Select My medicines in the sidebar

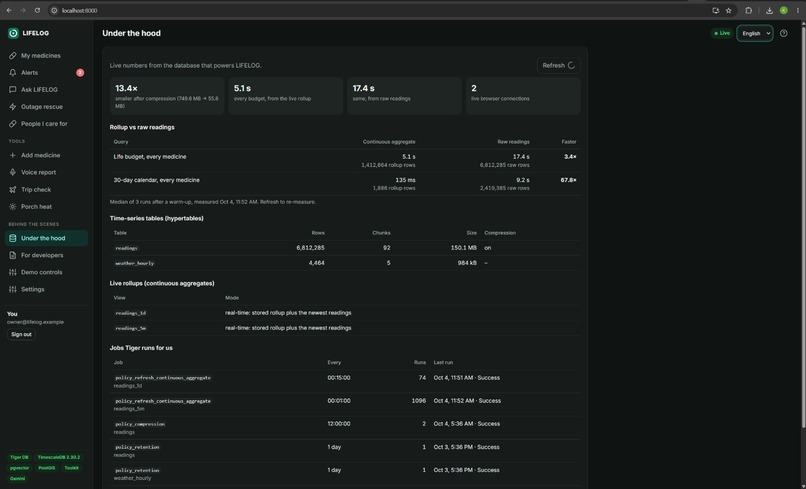(x=46, y=56)
